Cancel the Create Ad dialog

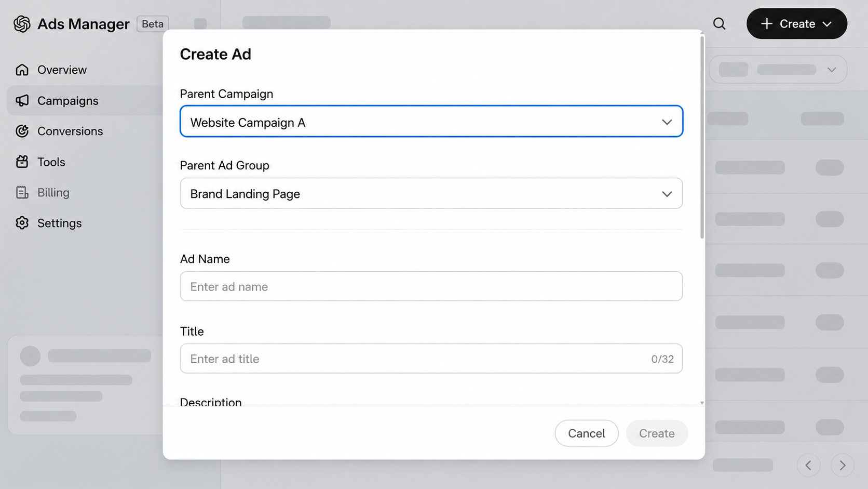click(x=586, y=433)
